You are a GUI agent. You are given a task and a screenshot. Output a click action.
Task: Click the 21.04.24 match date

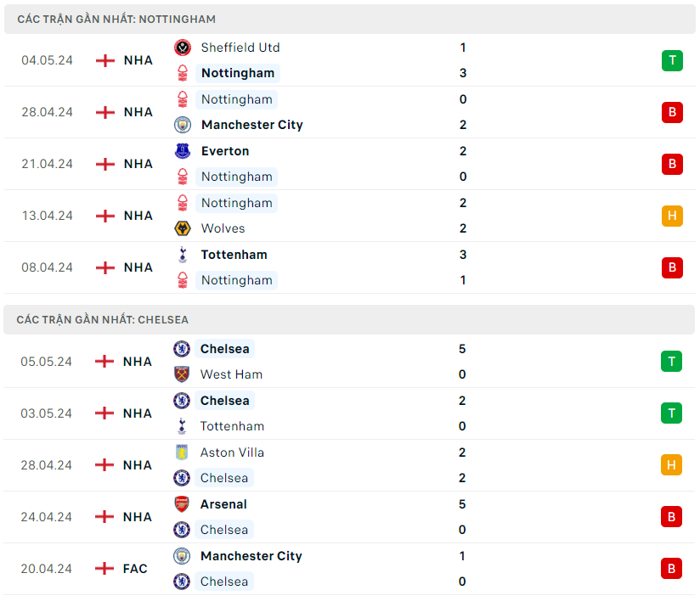(x=48, y=164)
